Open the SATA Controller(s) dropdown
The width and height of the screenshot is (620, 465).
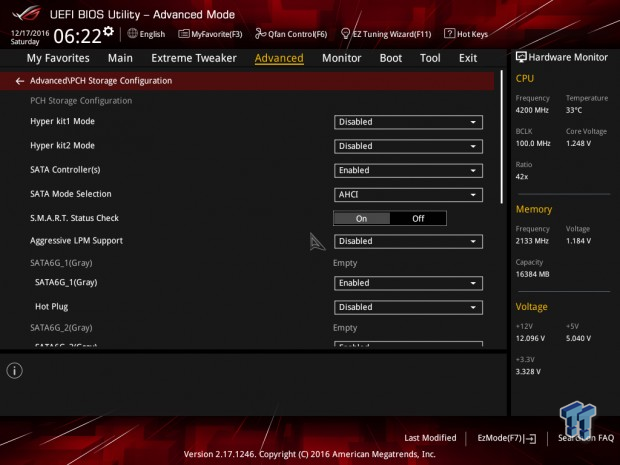click(x=408, y=170)
